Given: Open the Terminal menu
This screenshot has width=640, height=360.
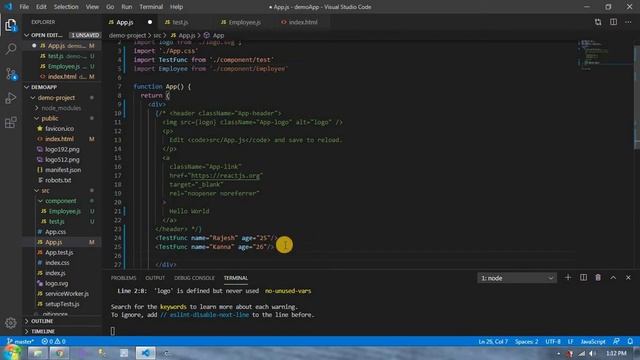Looking at the screenshot, I should tap(151, 7).
